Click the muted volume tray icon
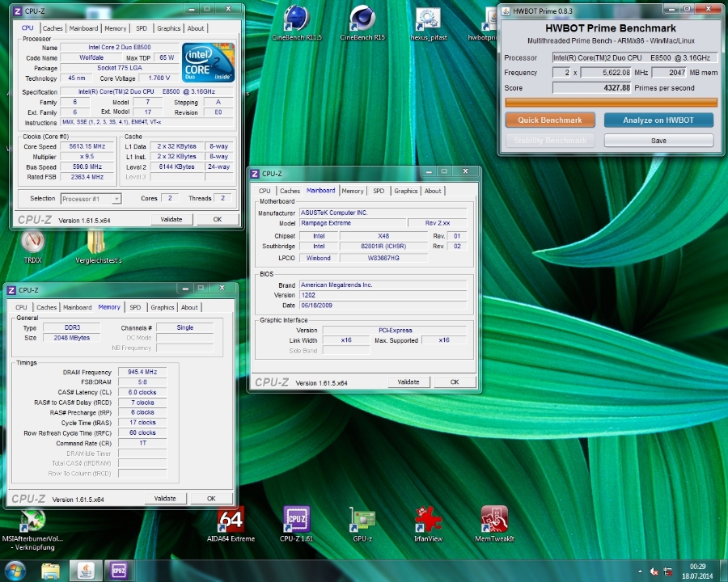This screenshot has height=582, width=728. coord(654,571)
